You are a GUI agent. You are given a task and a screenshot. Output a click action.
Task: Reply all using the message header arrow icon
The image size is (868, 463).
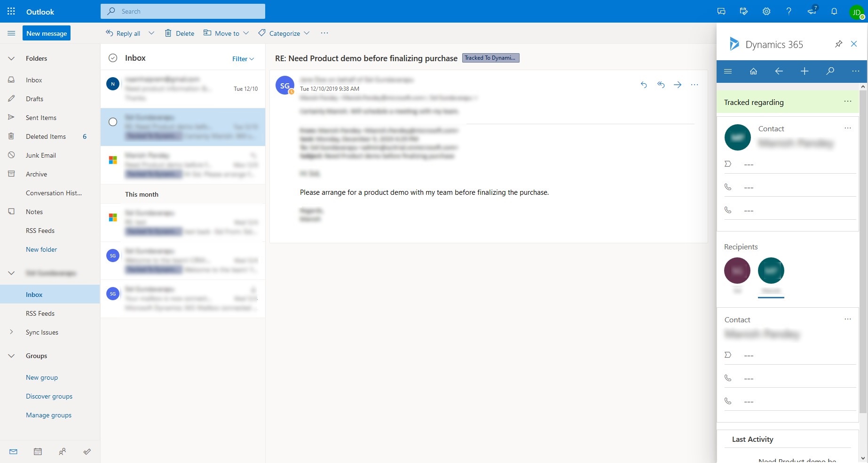coord(661,85)
